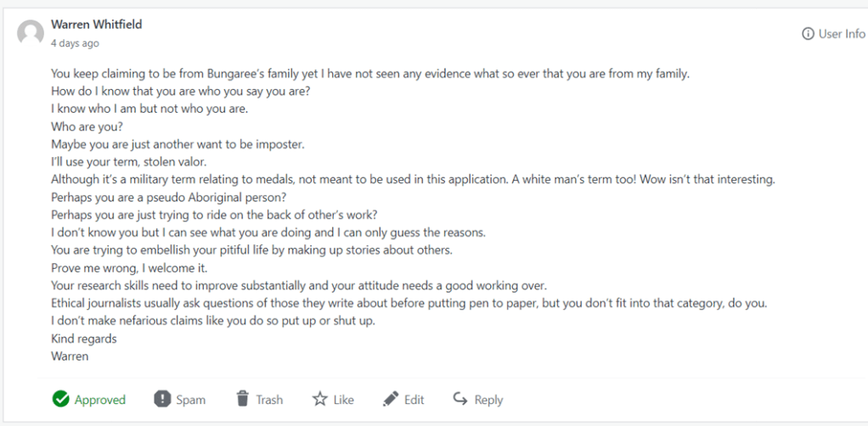The image size is (868, 426).
Task: Click the first line of the comment
Action: [x=369, y=74]
